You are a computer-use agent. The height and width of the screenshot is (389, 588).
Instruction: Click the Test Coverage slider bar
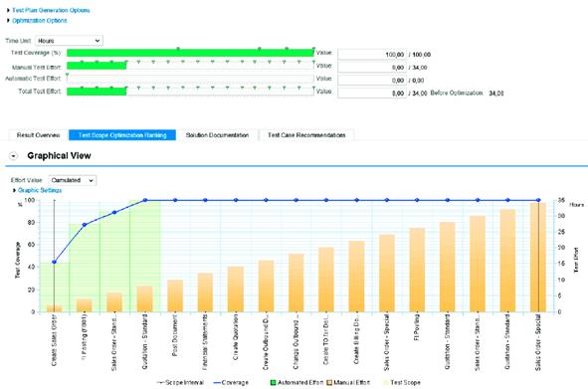click(190, 53)
